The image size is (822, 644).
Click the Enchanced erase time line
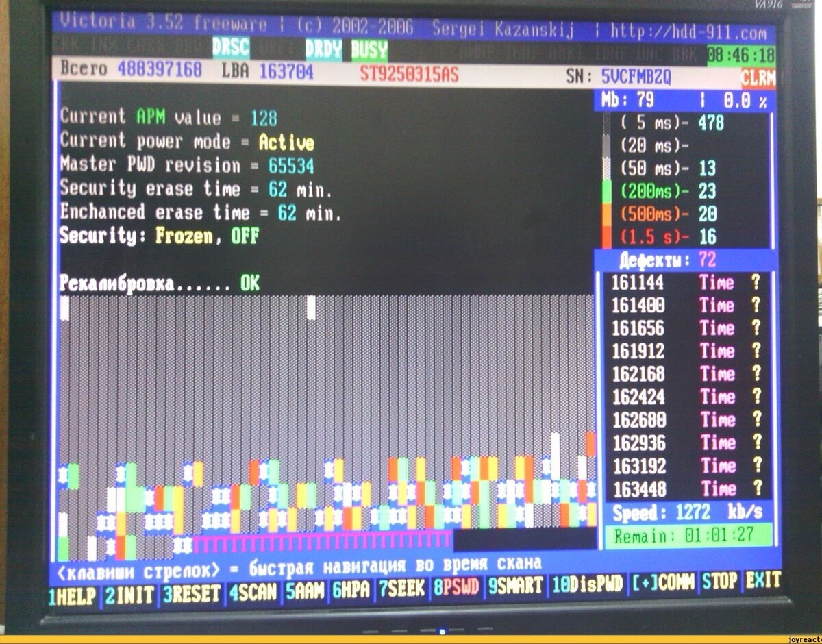point(201,212)
